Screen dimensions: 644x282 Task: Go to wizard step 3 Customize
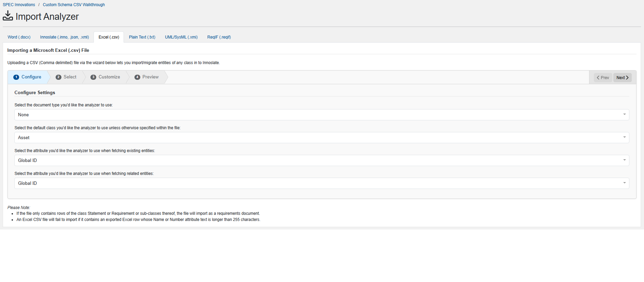pos(105,77)
